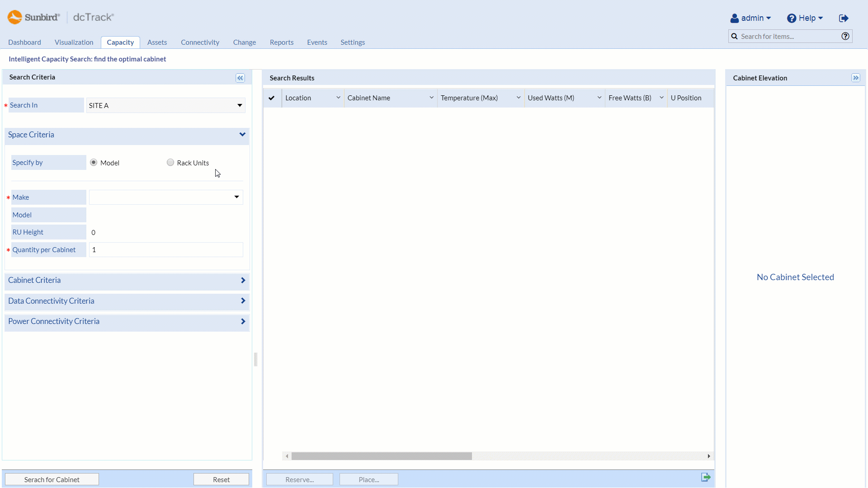Click the export results icon
This screenshot has height=488, width=868.
pos(705,477)
